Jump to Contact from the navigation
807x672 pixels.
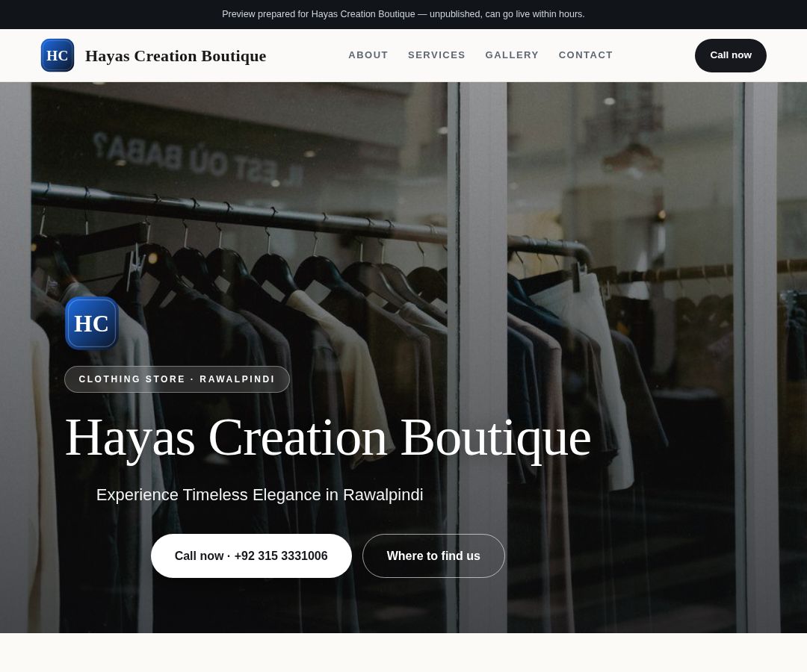coord(586,55)
